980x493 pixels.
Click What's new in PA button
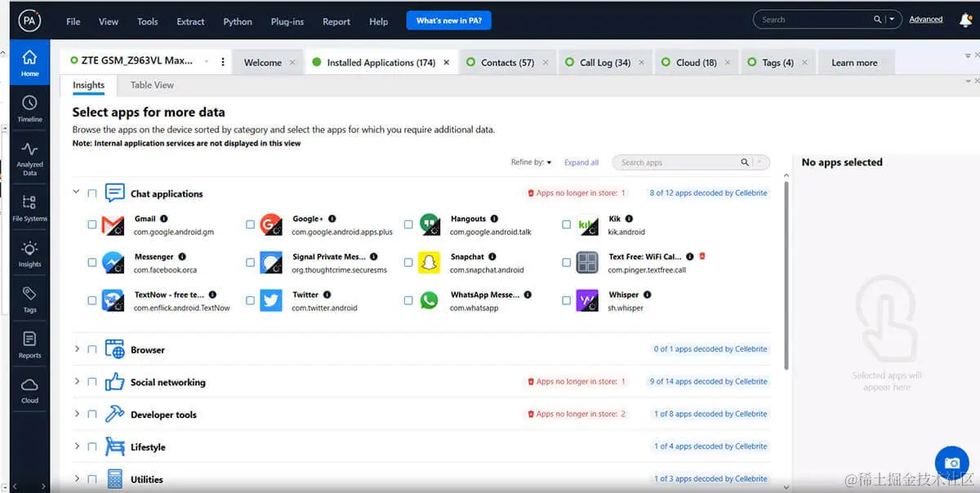click(448, 20)
